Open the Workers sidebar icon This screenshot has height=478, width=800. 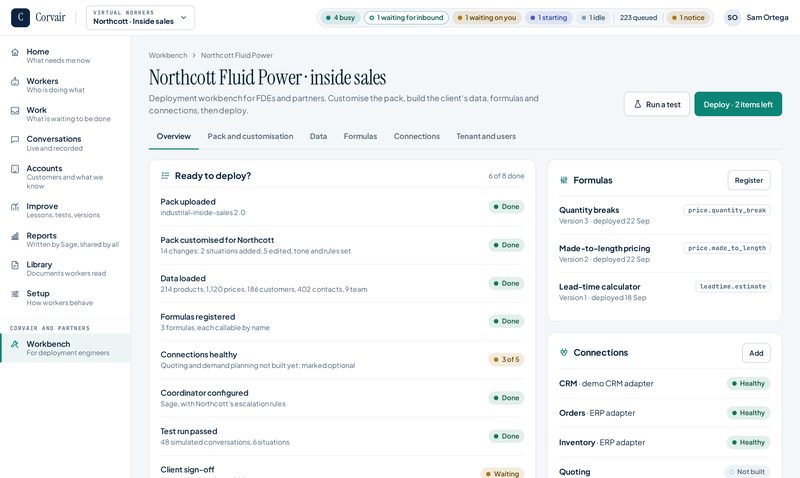tap(15, 81)
